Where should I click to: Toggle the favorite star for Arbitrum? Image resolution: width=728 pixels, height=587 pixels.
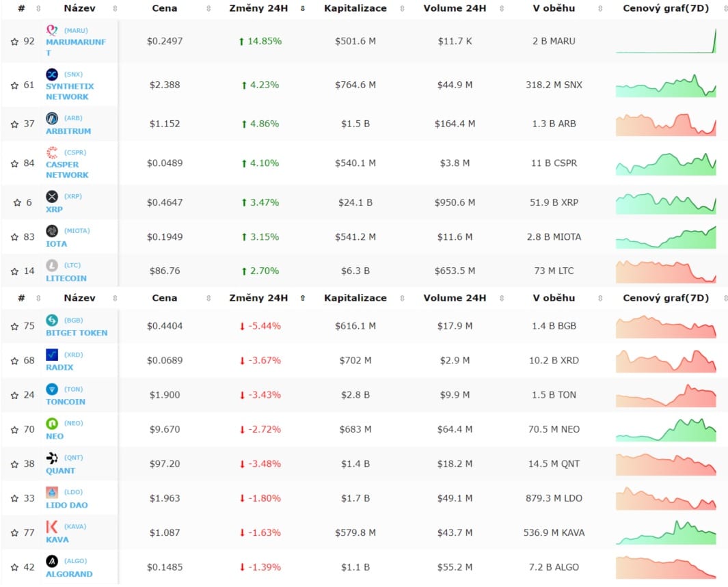click(14, 124)
